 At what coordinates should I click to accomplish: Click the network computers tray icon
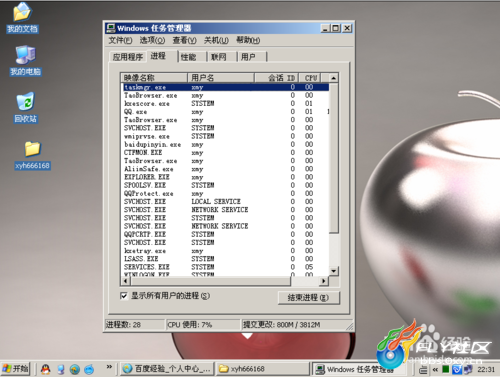coord(468,369)
